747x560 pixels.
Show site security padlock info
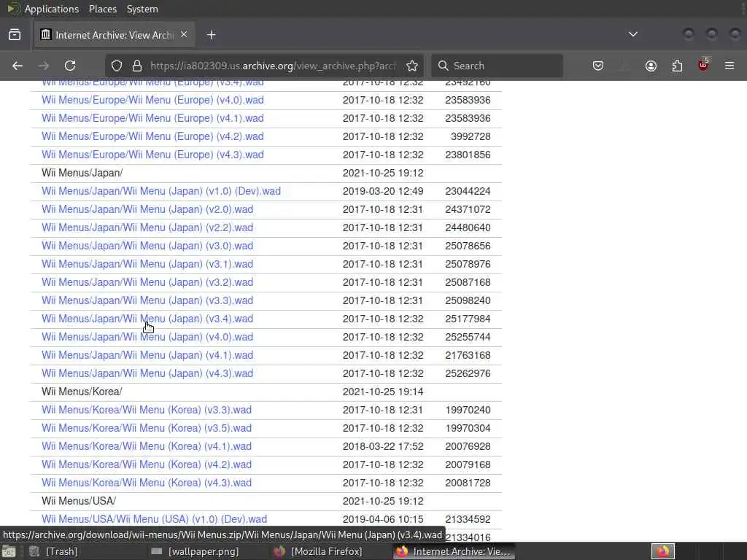137,66
